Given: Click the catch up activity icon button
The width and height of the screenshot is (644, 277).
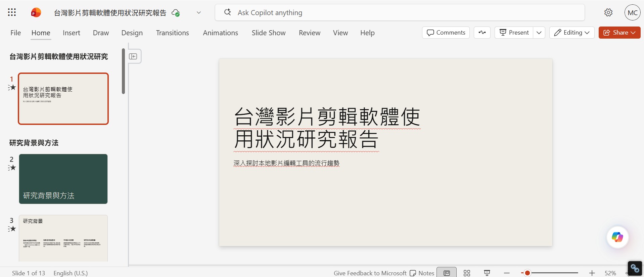Looking at the screenshot, I should click(x=482, y=33).
